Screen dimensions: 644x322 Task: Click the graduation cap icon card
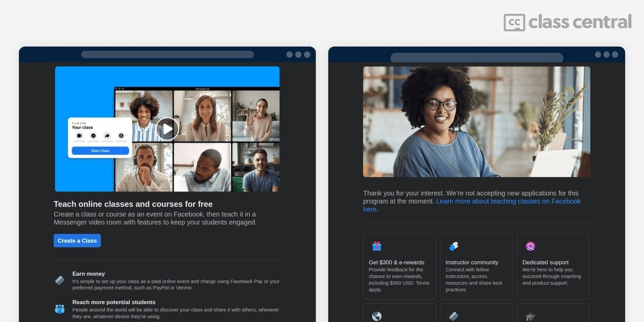point(530,317)
